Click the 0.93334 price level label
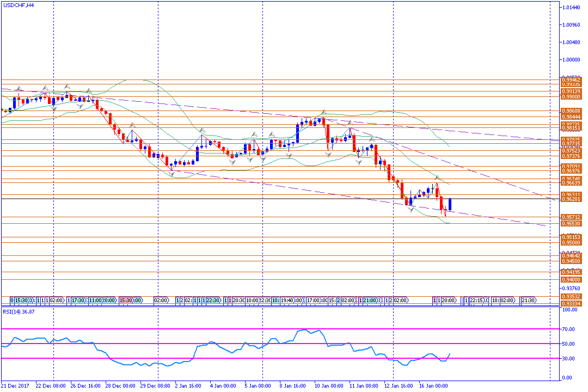Image resolution: width=588 pixels, height=392 pixels. 571,303
